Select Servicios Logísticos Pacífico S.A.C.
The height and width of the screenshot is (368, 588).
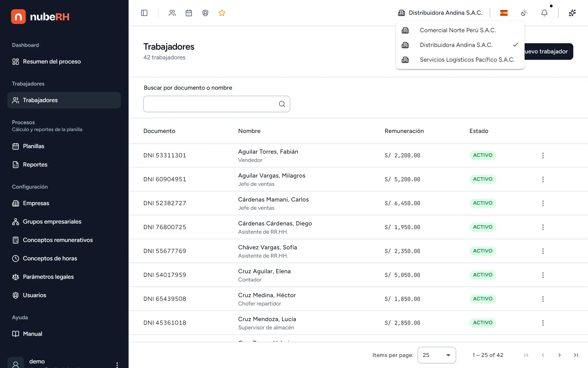460,60
